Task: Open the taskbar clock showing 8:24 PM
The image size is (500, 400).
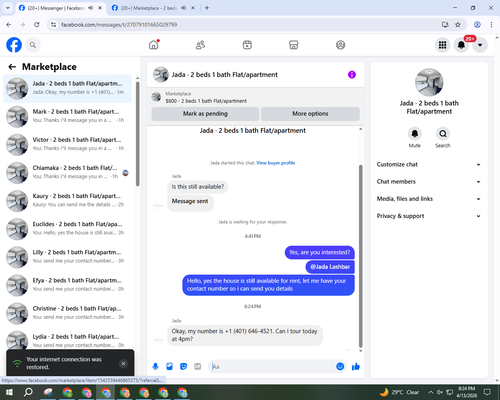Action: [466, 392]
